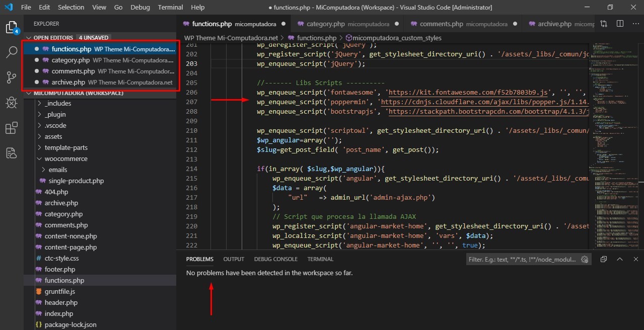644x330 pixels.
Task: Click the PHP elephant icon on archive.php tab
Action: click(532, 24)
